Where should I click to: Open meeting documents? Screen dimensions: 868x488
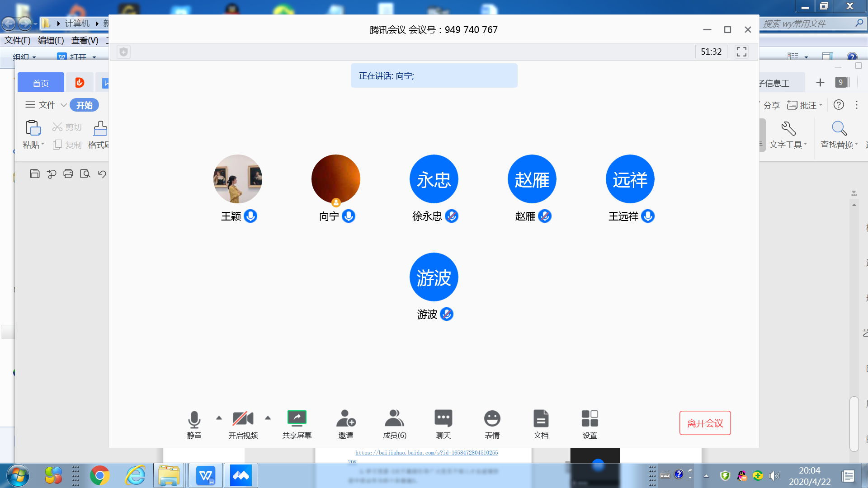[541, 424]
